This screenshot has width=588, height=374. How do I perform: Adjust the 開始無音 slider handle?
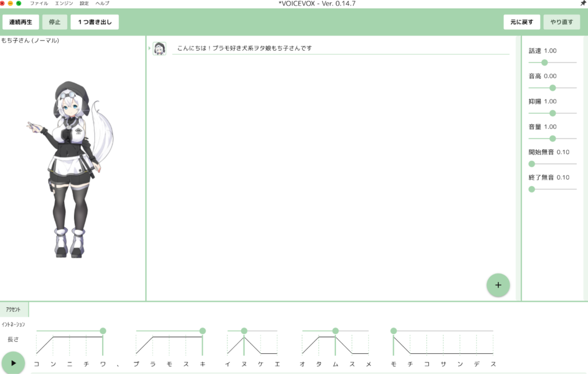coord(532,164)
